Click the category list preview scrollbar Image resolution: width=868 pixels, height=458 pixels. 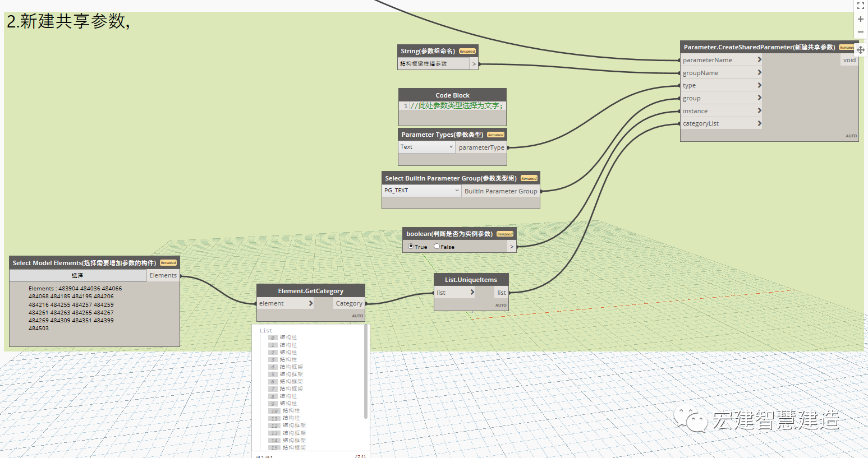(366, 372)
